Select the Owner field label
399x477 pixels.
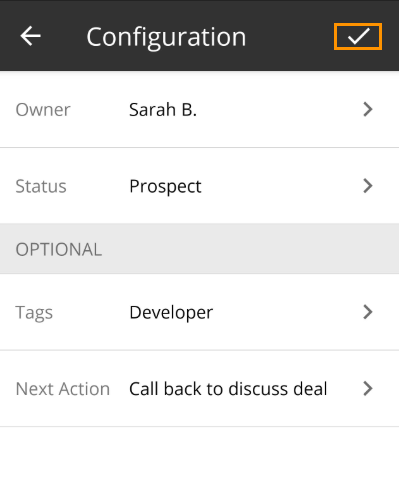[x=43, y=110]
